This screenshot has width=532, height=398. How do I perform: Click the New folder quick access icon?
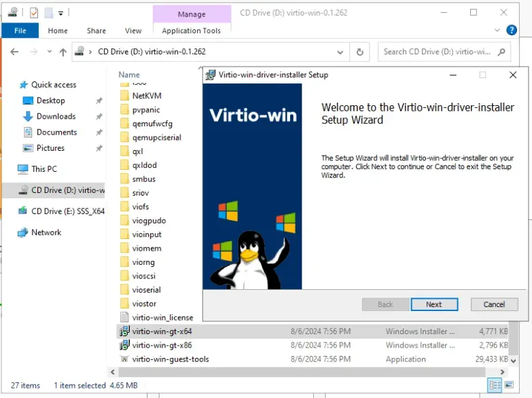tap(49, 13)
